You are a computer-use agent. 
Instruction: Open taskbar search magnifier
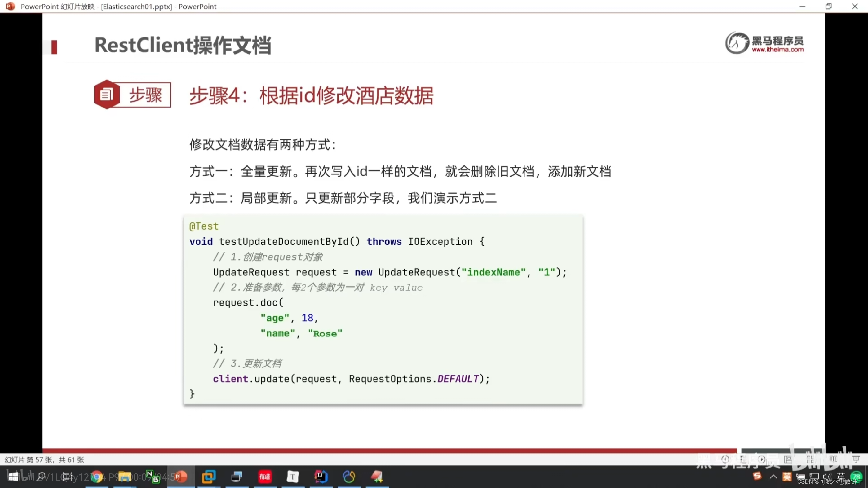point(41,477)
